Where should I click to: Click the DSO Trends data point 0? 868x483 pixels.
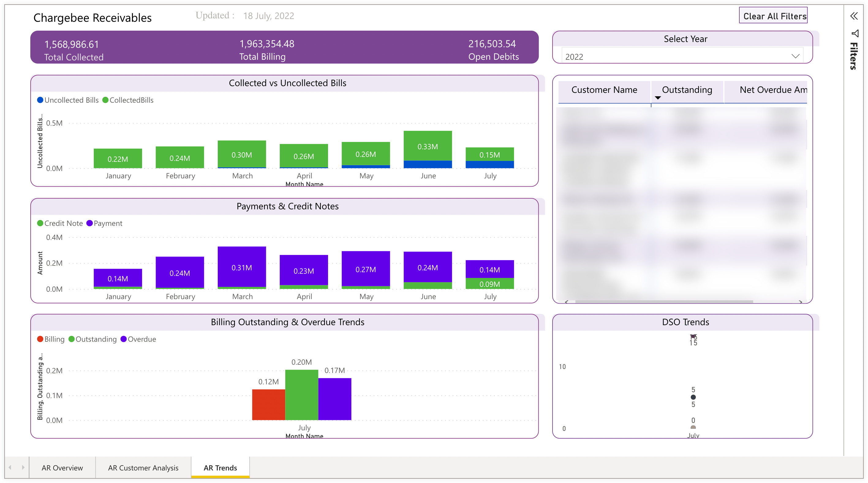[x=693, y=427]
